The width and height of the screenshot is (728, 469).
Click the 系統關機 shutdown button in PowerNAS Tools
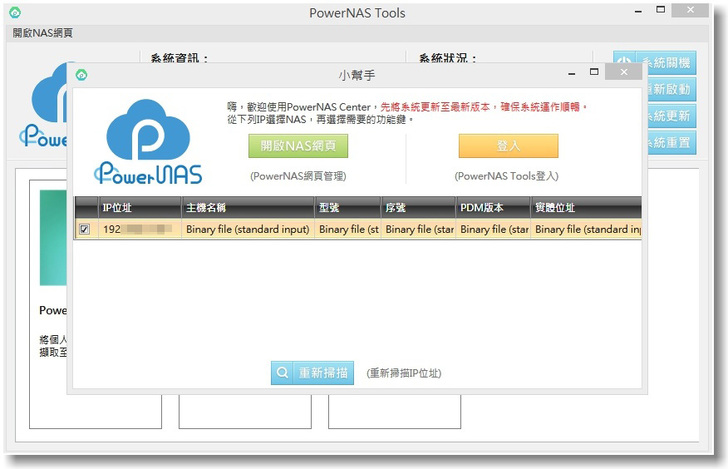pyautogui.click(x=655, y=63)
